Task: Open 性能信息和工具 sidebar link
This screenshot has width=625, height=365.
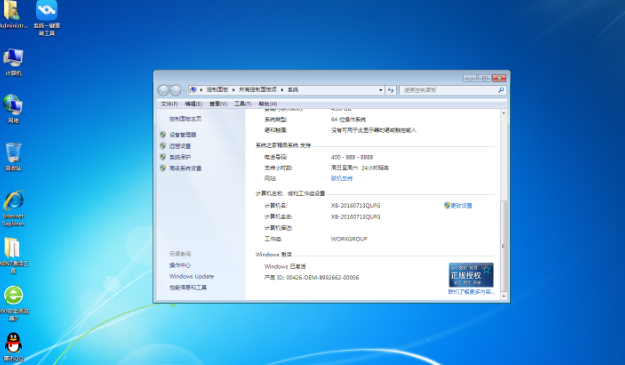Action: 188,287
